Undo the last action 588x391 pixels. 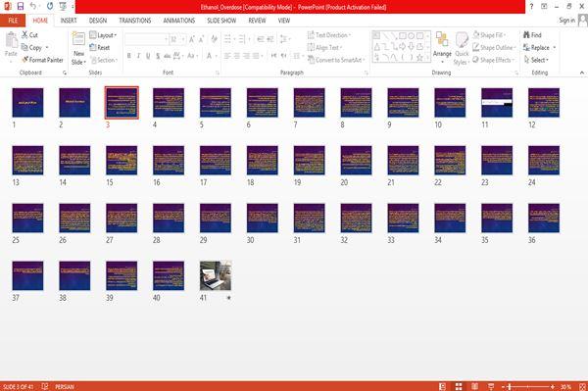coord(32,7)
